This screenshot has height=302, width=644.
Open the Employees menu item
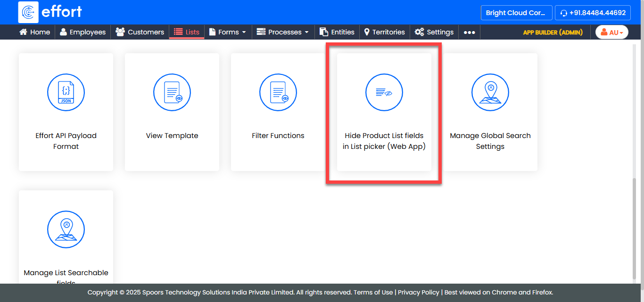83,33
